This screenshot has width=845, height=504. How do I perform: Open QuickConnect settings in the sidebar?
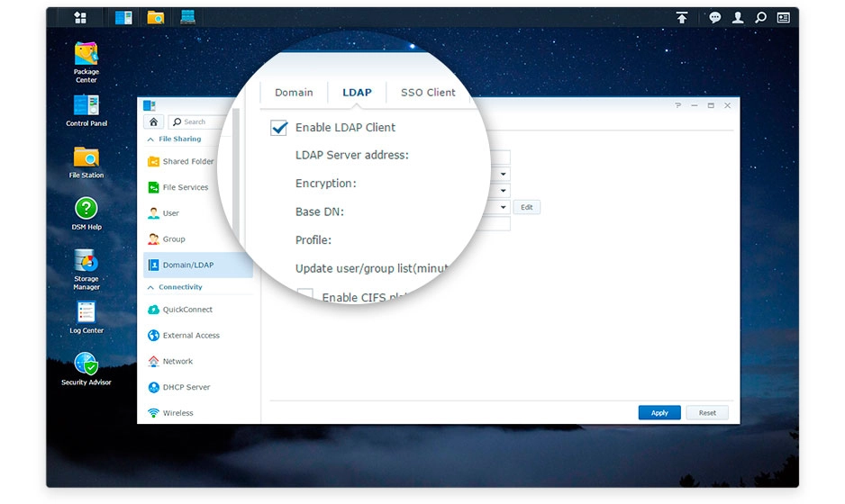pyautogui.click(x=198, y=309)
